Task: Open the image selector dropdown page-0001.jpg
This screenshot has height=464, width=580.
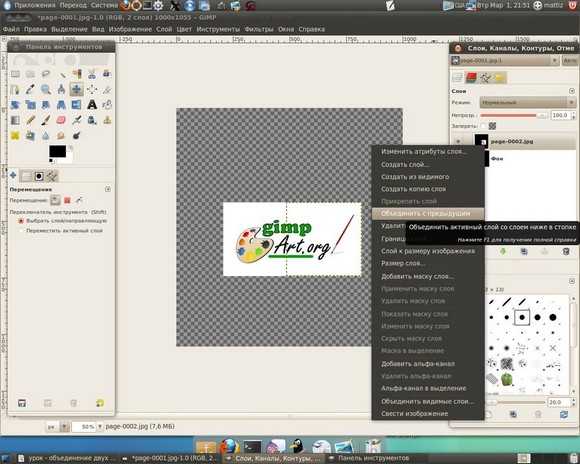Action: pyautogui.click(x=505, y=60)
